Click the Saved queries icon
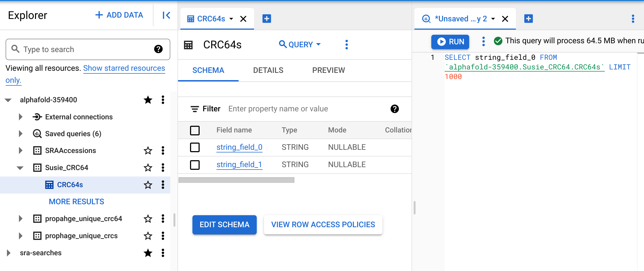This screenshot has height=271, width=644. coord(37,133)
